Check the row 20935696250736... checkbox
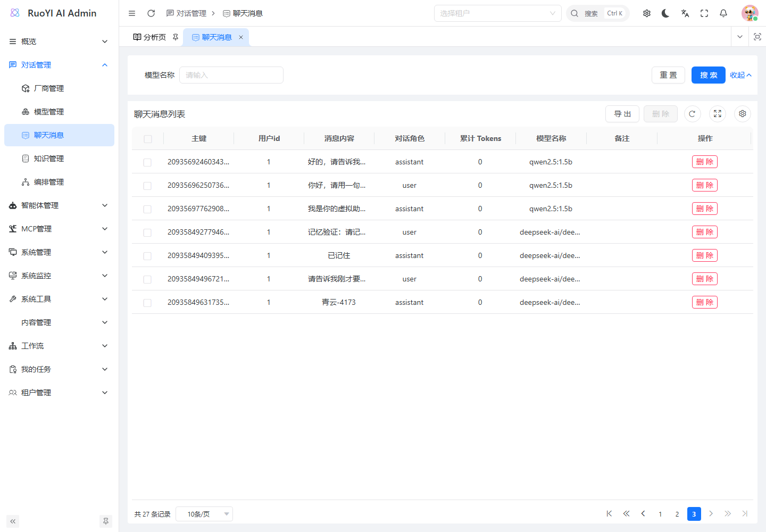Image resolution: width=766 pixels, height=532 pixels. click(147, 186)
